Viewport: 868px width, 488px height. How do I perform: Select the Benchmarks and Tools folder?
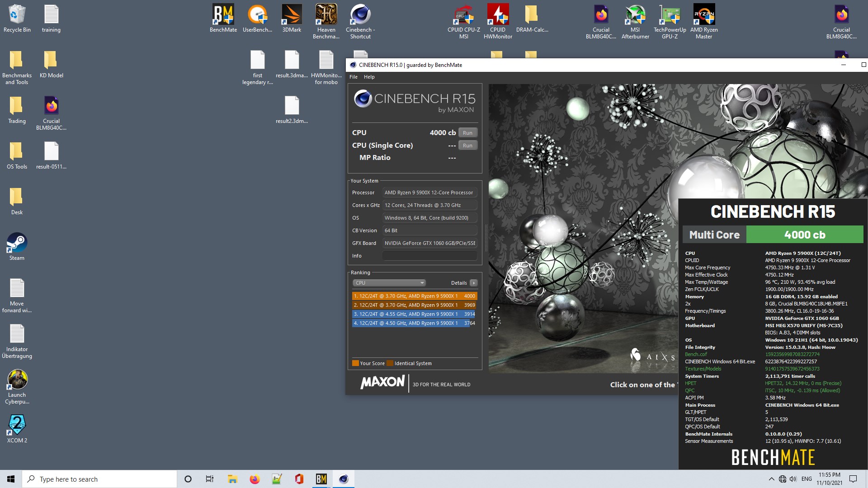coord(17,67)
